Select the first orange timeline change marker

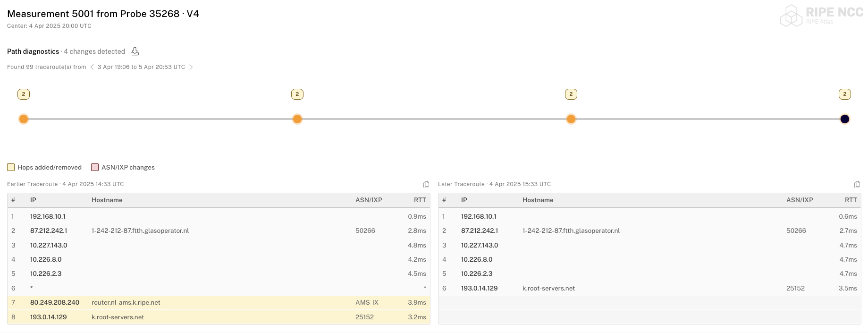[24, 119]
